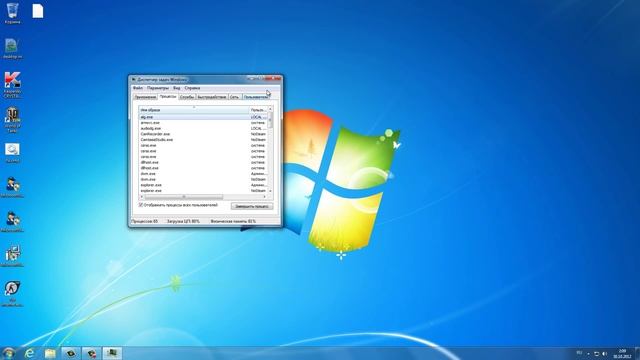Show hidden system tray icons arrow
The image size is (640, 360).
[589, 353]
